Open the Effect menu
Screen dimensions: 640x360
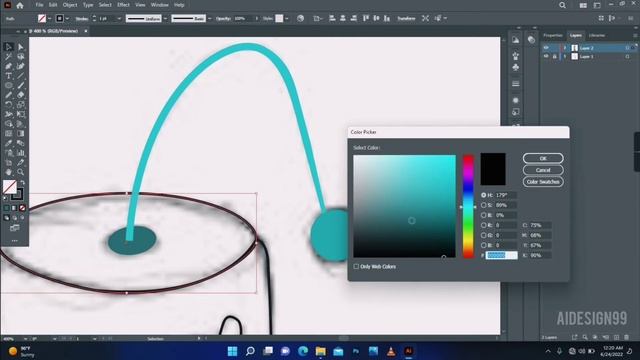(x=123, y=5)
